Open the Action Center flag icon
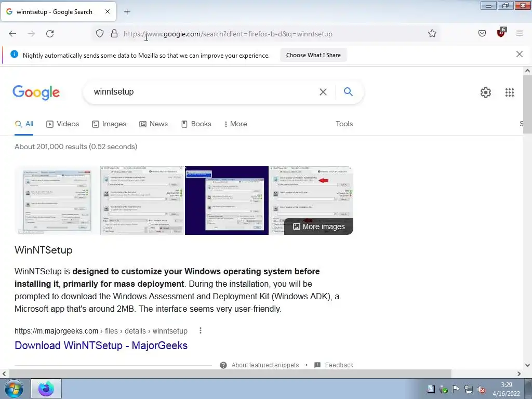The image size is (532, 399). [456, 390]
